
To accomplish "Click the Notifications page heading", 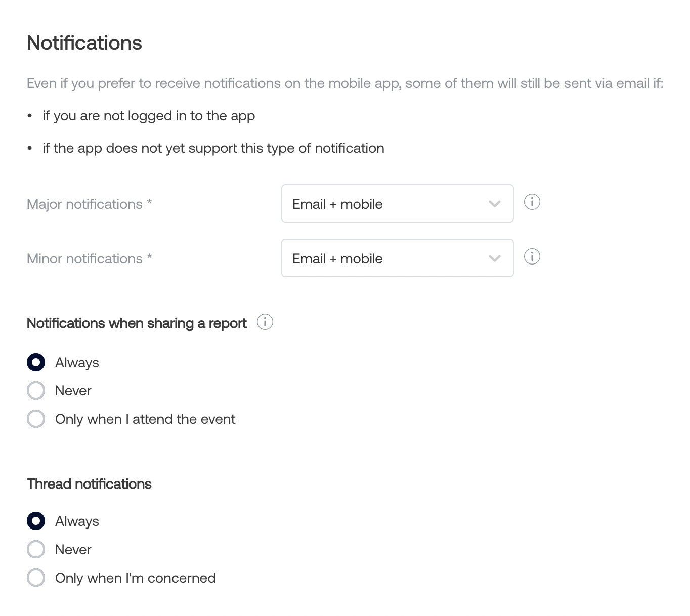I will pyautogui.click(x=84, y=43).
